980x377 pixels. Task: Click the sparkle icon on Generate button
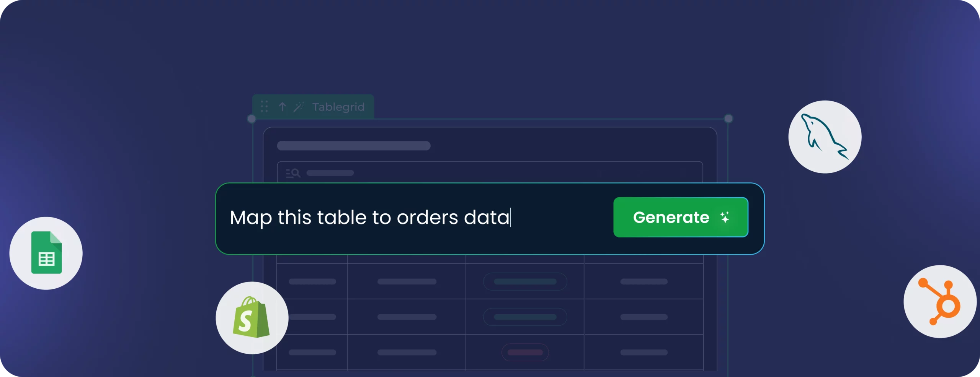coord(725,217)
